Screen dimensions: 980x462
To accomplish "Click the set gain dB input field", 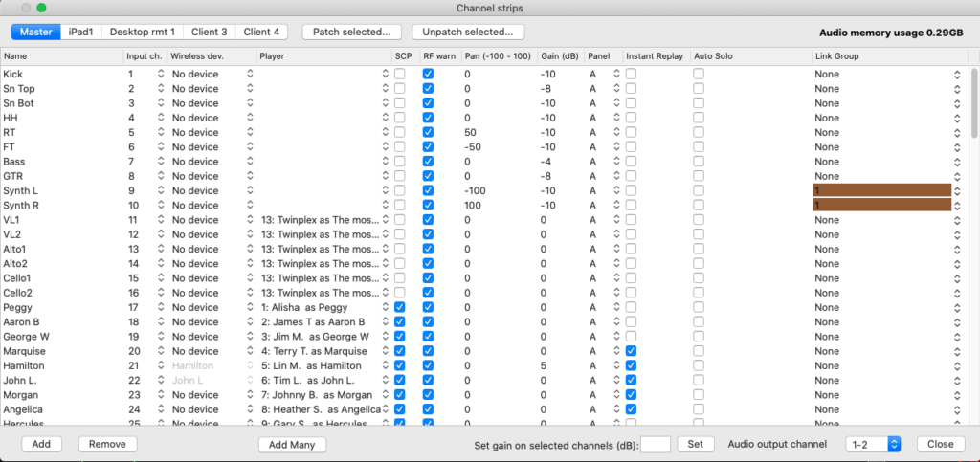I will pyautogui.click(x=655, y=444).
